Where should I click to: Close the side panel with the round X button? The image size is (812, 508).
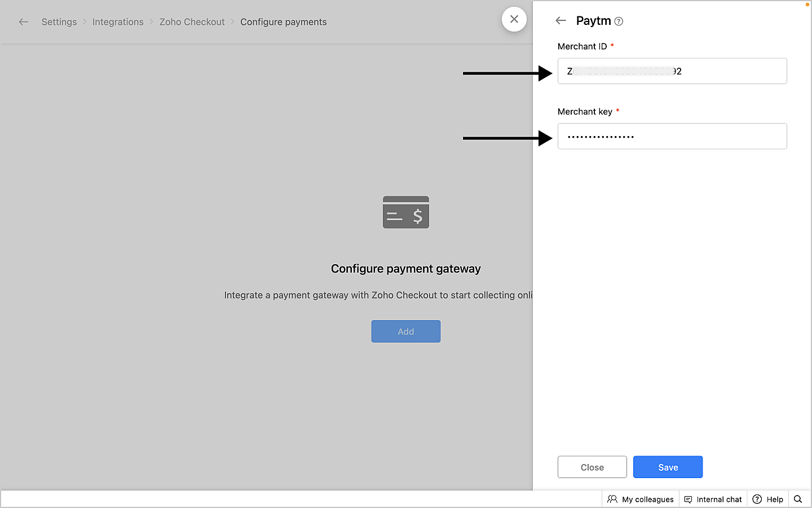pyautogui.click(x=514, y=19)
